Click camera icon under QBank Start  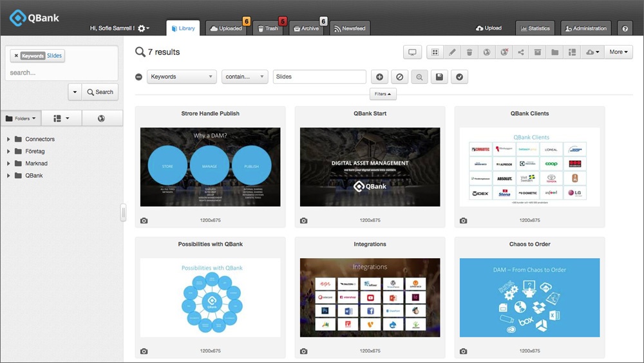pos(303,221)
